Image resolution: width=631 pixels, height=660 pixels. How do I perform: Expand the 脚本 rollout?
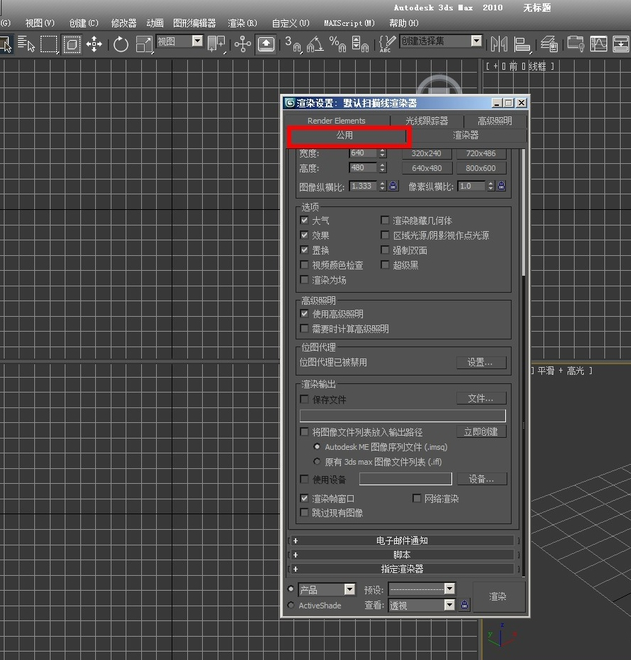(402, 555)
